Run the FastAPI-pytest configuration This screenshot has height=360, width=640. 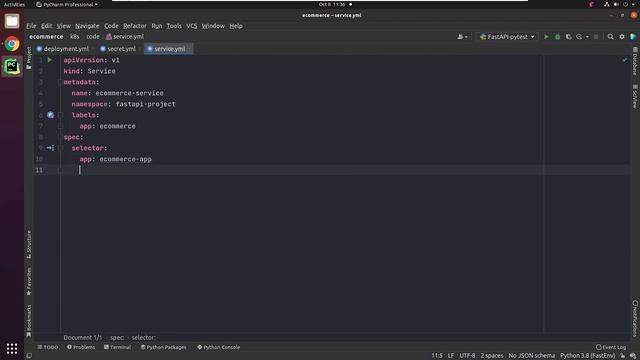[x=546, y=37]
